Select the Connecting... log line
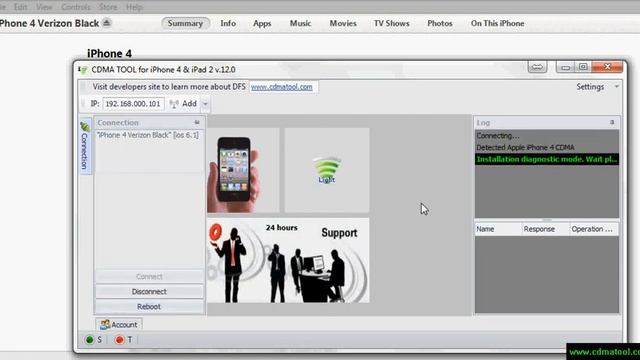 (547, 136)
